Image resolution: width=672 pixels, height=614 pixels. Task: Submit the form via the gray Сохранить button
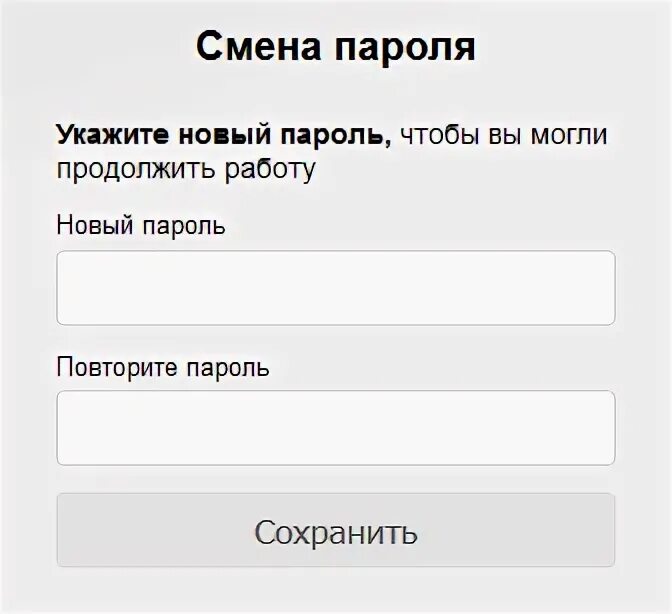point(336,530)
